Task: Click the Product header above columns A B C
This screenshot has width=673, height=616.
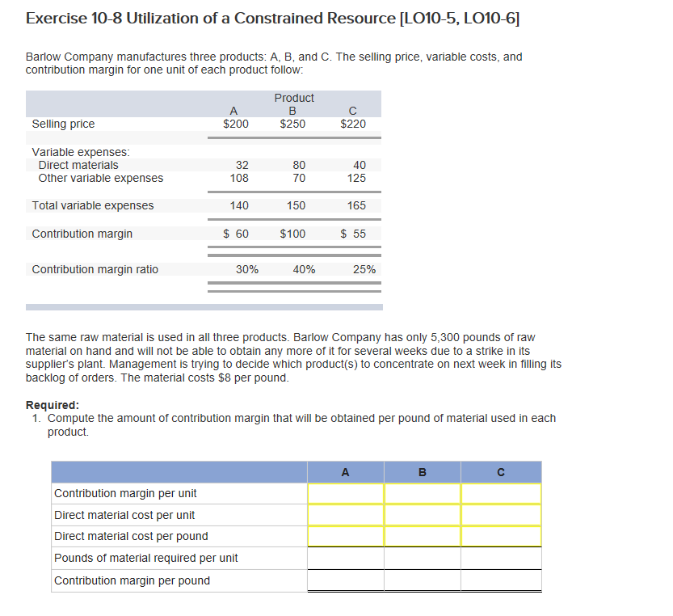Action: (x=294, y=98)
